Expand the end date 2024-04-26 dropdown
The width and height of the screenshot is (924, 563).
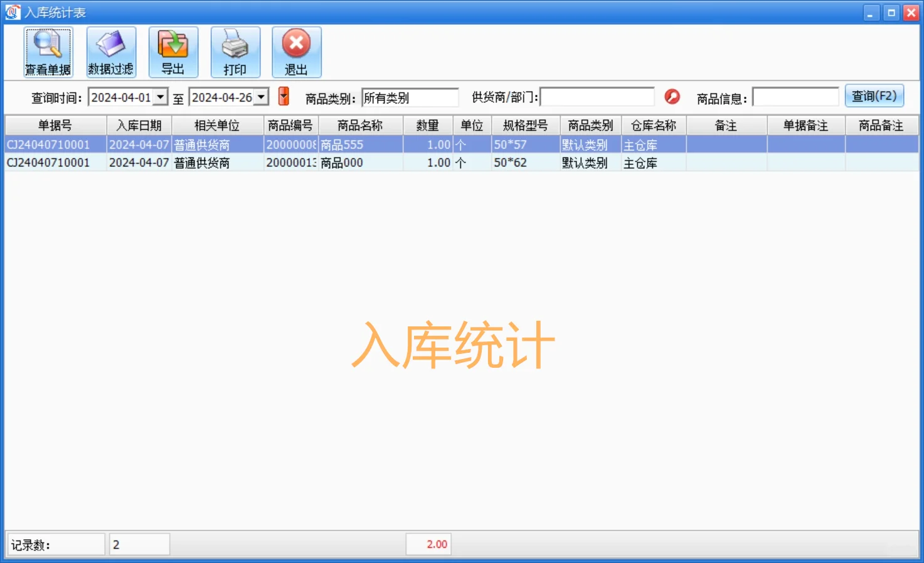262,97
